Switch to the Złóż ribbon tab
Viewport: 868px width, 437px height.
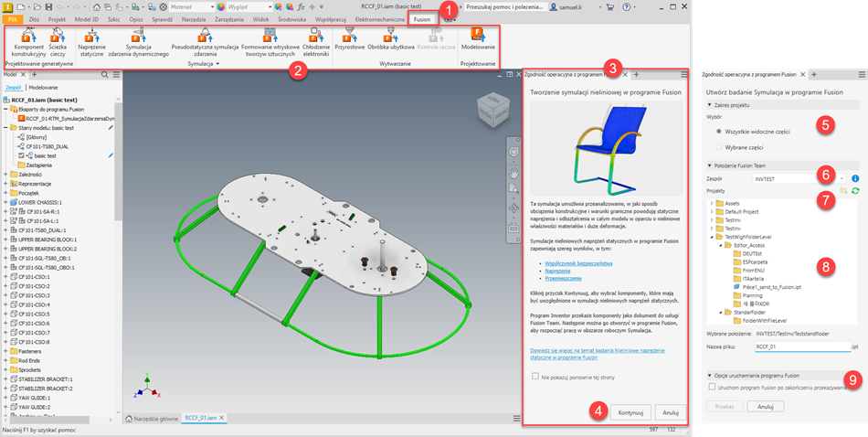34,19
